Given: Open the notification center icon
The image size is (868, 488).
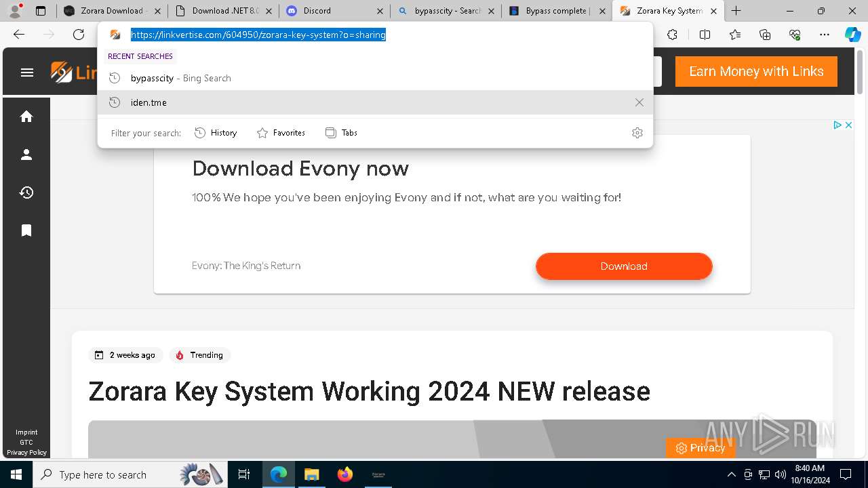Looking at the screenshot, I should 846,474.
